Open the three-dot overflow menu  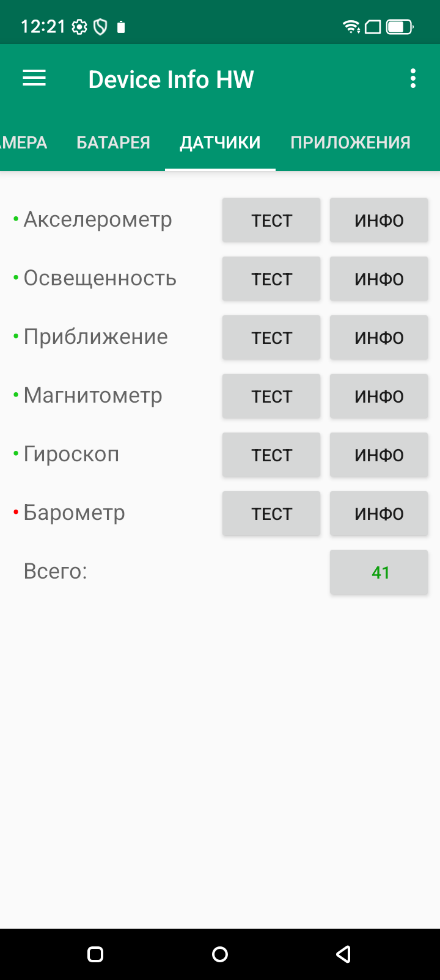click(x=413, y=78)
